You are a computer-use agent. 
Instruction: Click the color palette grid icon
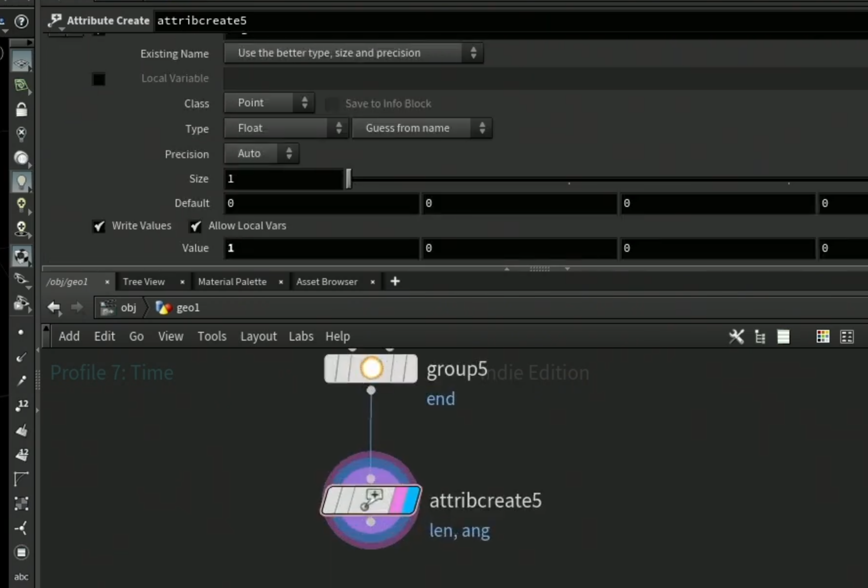tap(823, 336)
